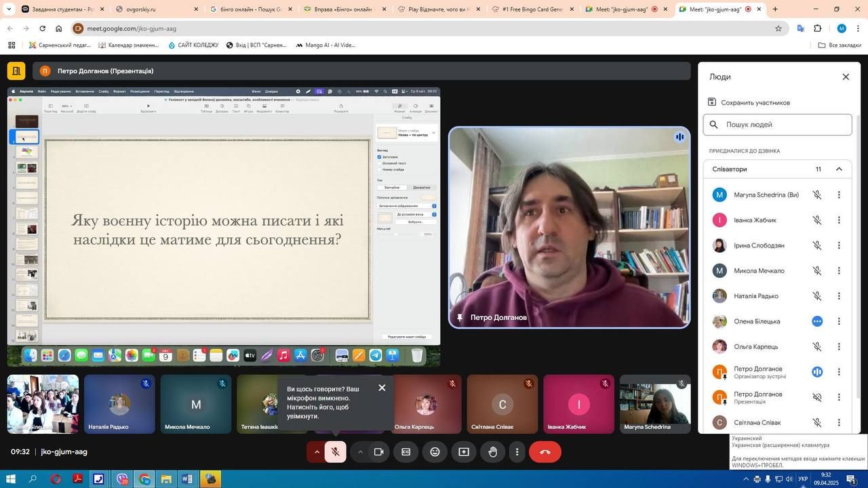Image resolution: width=868 pixels, height=488 pixels.
Task: Click mute icon next to Микола Мечкало
Action: coord(817,271)
